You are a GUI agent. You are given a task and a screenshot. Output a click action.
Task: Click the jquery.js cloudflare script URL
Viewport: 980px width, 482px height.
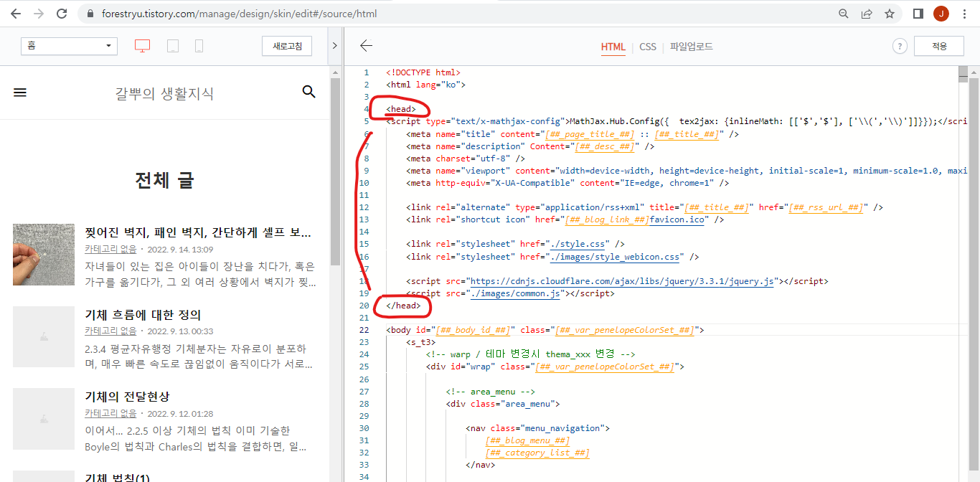(x=621, y=281)
